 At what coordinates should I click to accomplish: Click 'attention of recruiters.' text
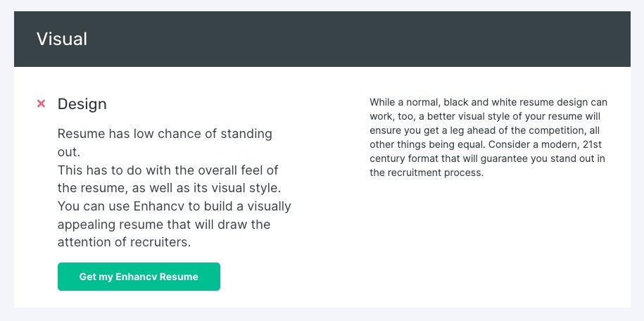click(124, 242)
